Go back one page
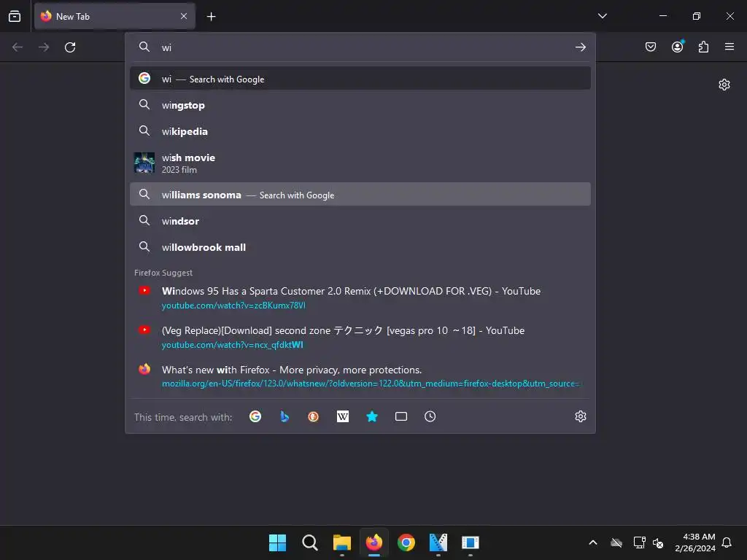747x560 pixels. (18, 47)
